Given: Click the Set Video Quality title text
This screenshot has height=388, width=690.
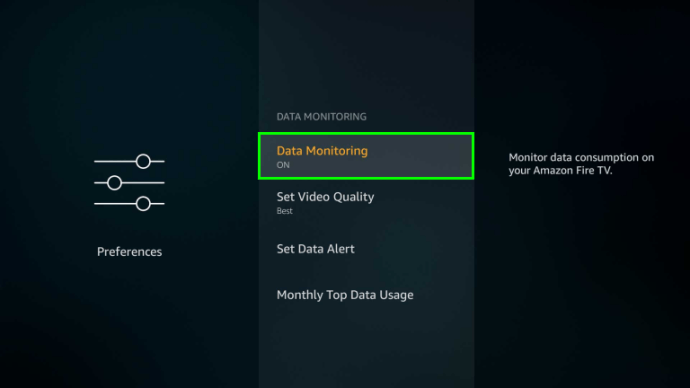Looking at the screenshot, I should (325, 197).
